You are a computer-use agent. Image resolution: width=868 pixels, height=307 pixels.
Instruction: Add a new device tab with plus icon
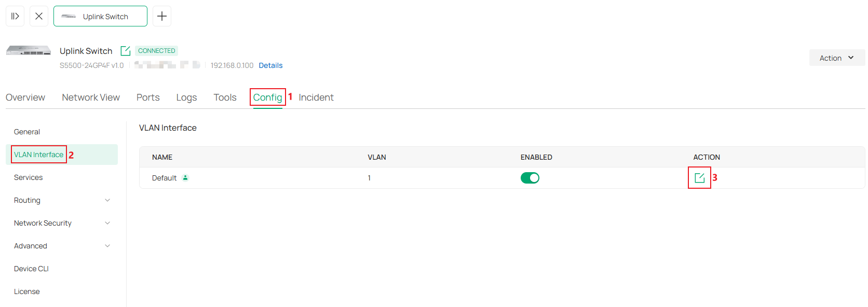coord(161,16)
